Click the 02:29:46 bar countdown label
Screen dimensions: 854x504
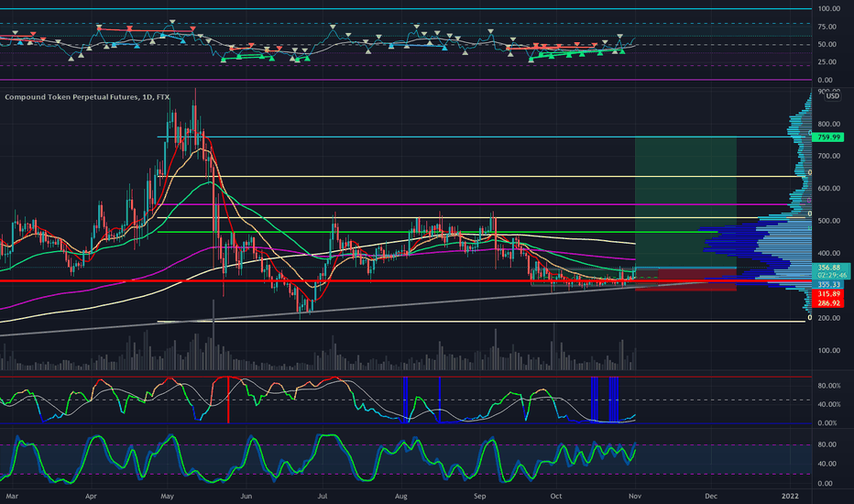[832, 276]
